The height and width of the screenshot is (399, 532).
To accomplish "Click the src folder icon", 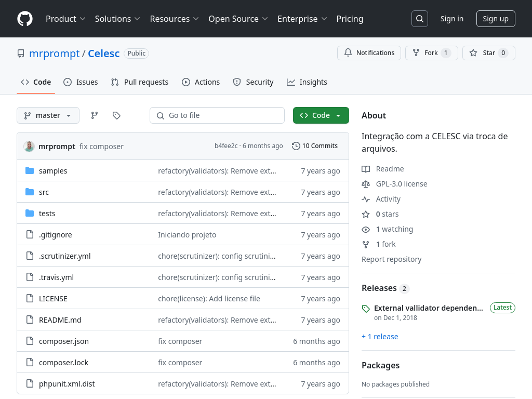I will tap(30, 192).
